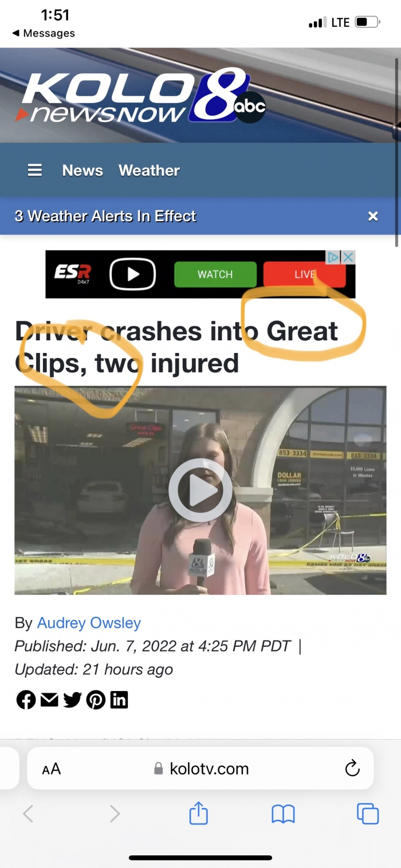Click the green WATCH ad button

click(215, 274)
